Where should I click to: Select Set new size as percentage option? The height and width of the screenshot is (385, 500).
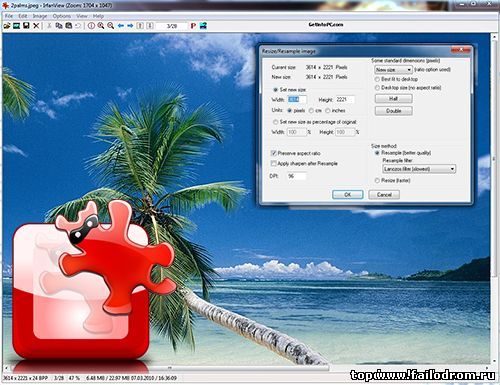275,122
